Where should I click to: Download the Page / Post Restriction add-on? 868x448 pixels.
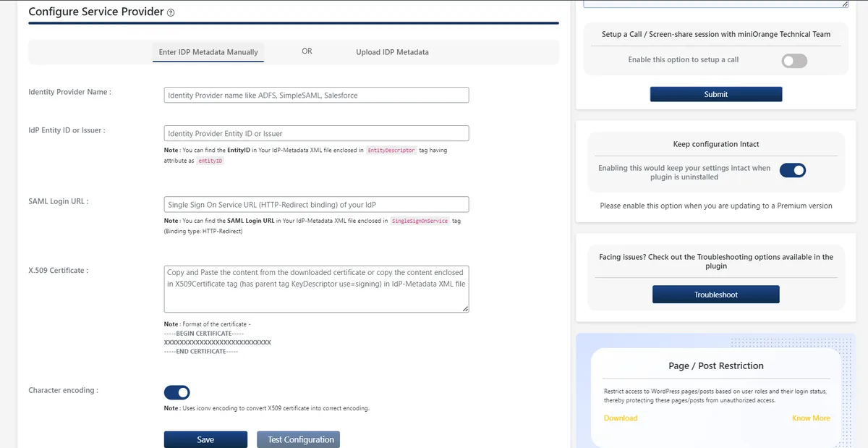click(621, 418)
